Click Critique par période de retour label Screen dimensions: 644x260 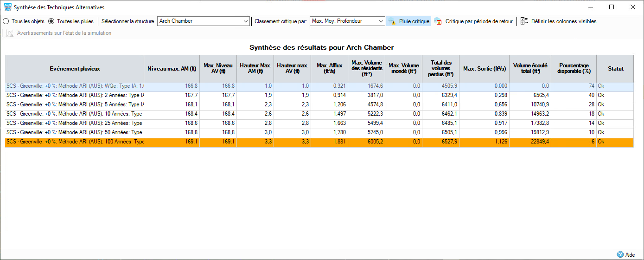479,21
